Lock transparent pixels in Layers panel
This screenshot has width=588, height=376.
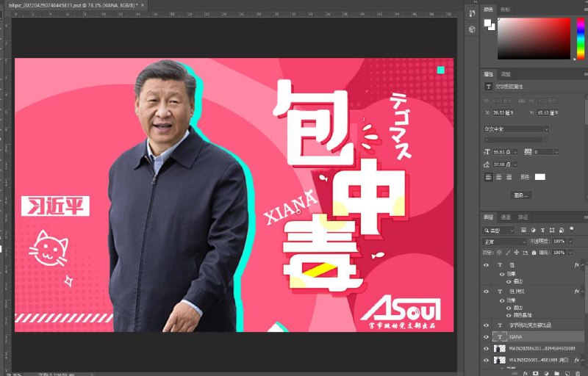click(499, 253)
